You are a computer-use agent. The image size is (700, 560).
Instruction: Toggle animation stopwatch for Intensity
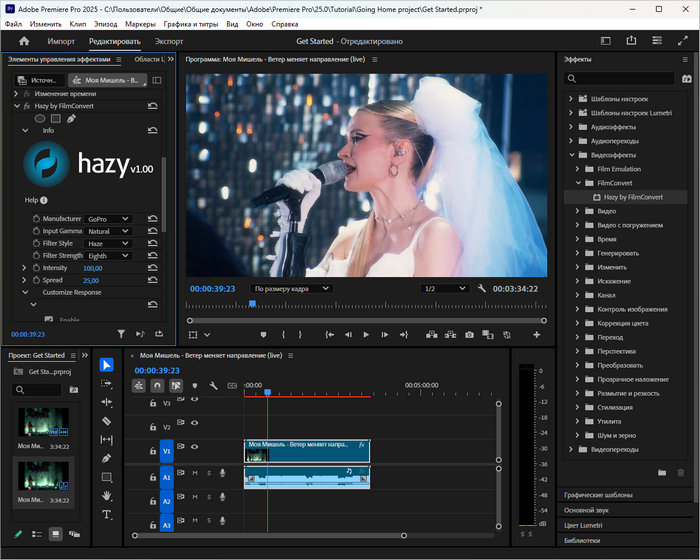coord(36,267)
